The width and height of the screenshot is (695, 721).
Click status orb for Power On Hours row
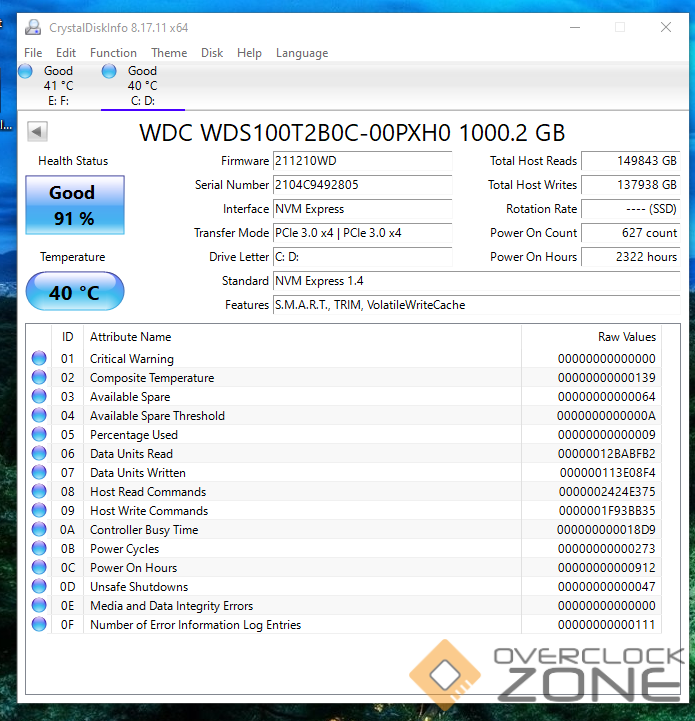(39, 567)
